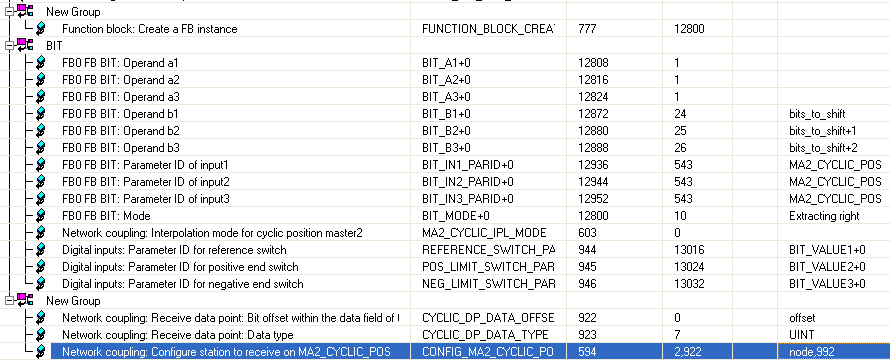The width and height of the screenshot is (890, 360).
Task: Click BIT_IN1_PARID+0 name cell
Action: [x=468, y=165]
